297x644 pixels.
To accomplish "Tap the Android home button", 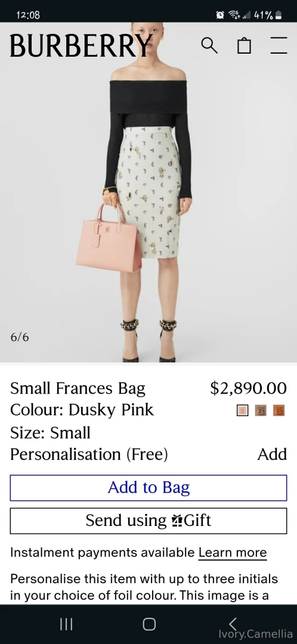I will (148, 624).
